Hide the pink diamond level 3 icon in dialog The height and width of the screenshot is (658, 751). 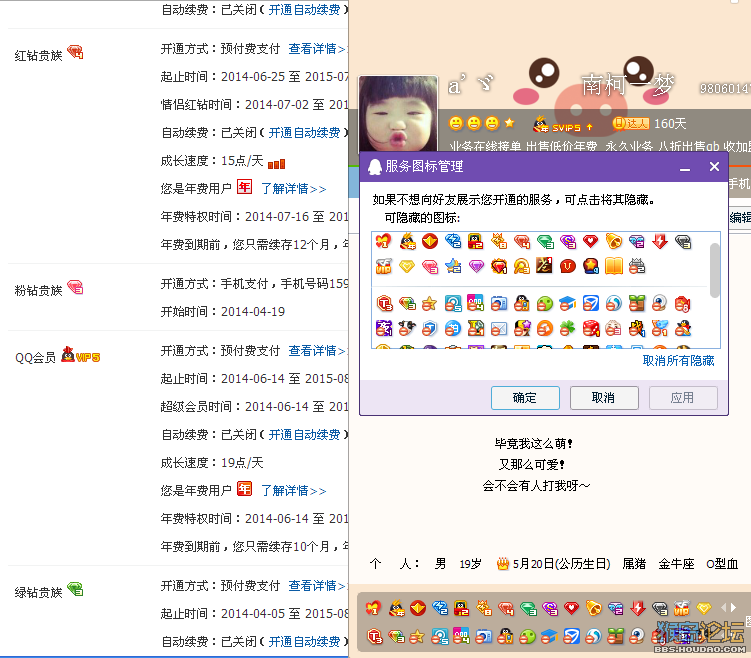pyautogui.click(x=430, y=266)
